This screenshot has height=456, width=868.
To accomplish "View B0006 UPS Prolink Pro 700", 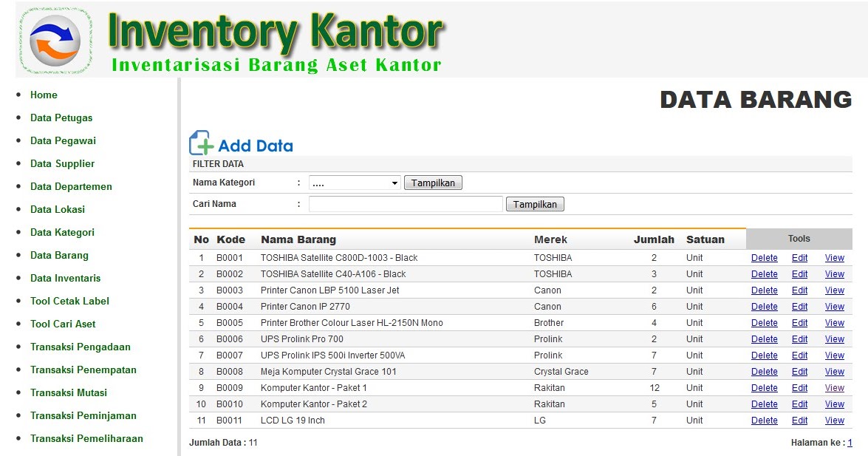I will tap(835, 339).
